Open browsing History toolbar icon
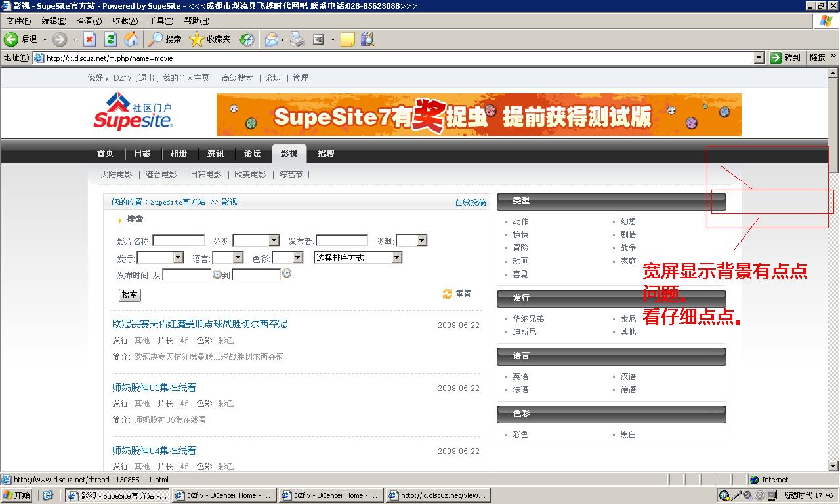 (x=246, y=39)
